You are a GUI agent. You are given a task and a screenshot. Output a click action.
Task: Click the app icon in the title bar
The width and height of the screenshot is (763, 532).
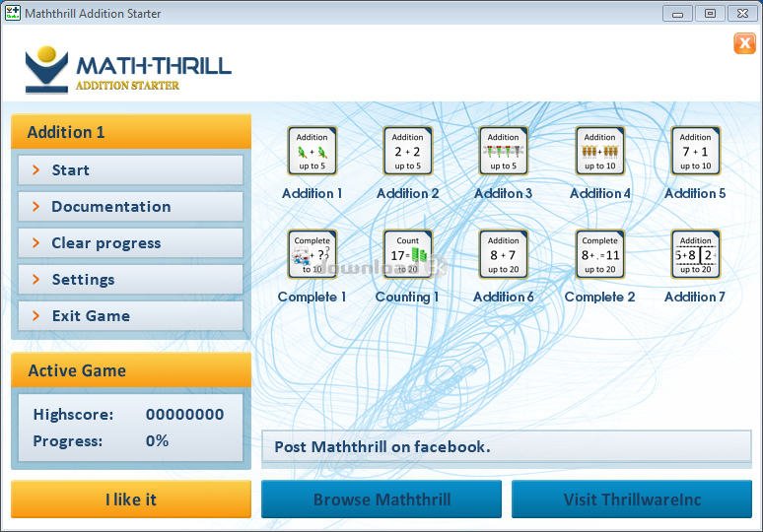click(12, 13)
